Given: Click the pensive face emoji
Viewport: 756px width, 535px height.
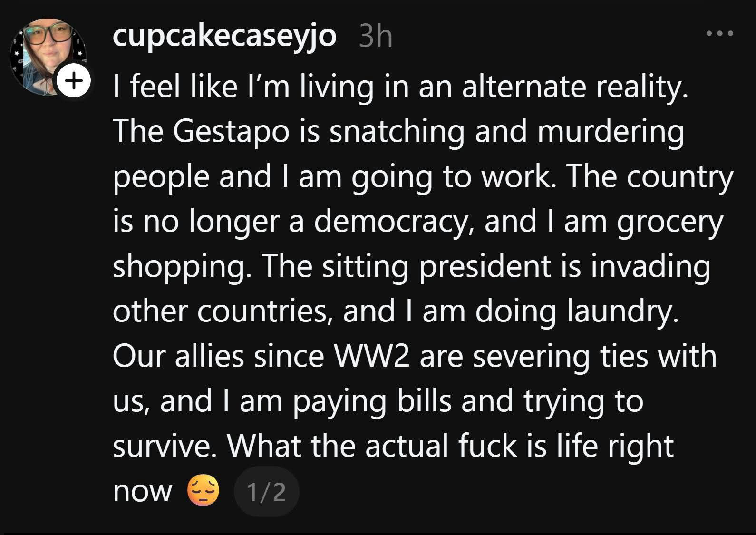Looking at the screenshot, I should click(x=204, y=492).
